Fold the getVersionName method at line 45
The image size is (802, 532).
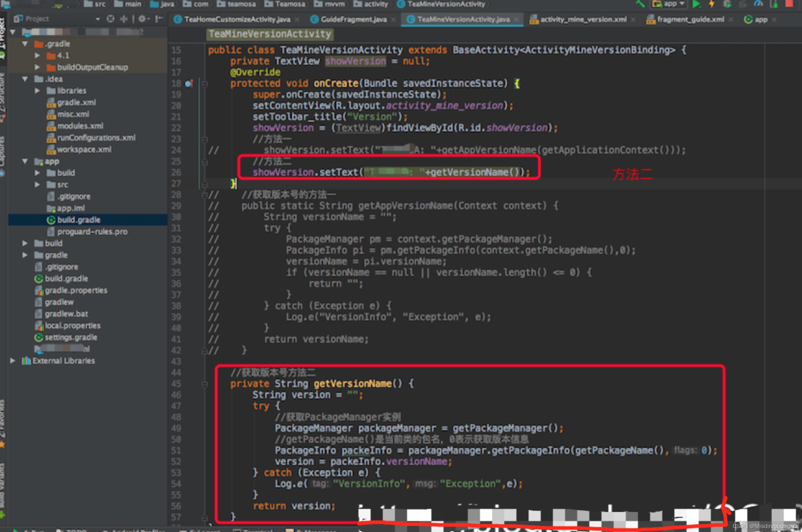(205, 384)
